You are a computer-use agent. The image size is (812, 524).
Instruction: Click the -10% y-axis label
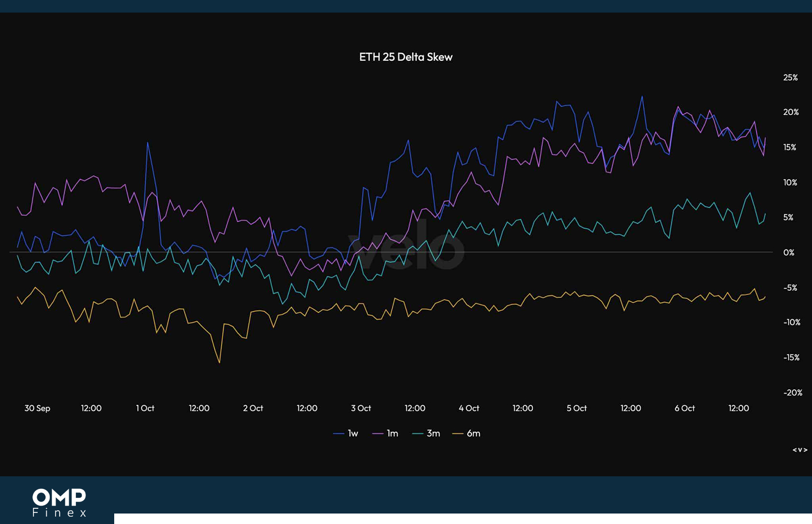pyautogui.click(x=792, y=322)
